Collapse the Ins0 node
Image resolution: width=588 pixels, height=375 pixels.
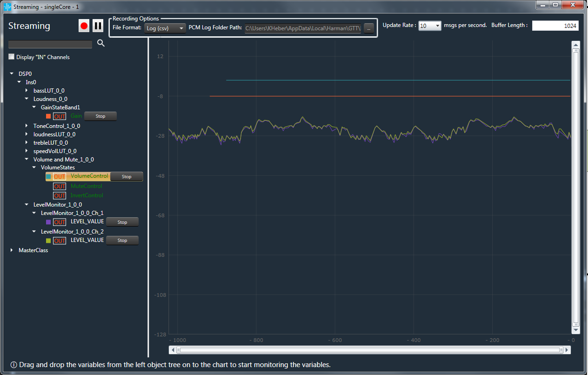tap(19, 82)
